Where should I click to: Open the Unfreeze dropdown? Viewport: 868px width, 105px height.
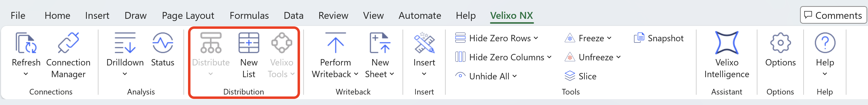(619, 57)
